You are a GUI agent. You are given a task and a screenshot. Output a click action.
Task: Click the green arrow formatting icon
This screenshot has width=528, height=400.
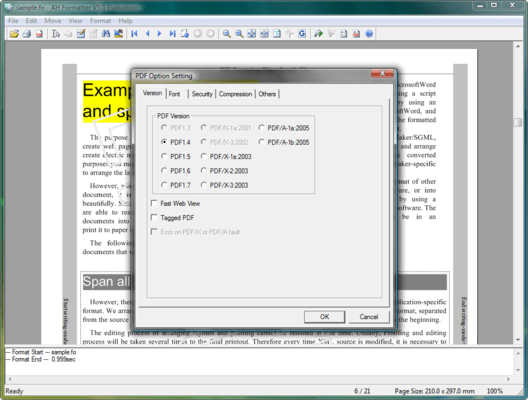[x=318, y=34]
